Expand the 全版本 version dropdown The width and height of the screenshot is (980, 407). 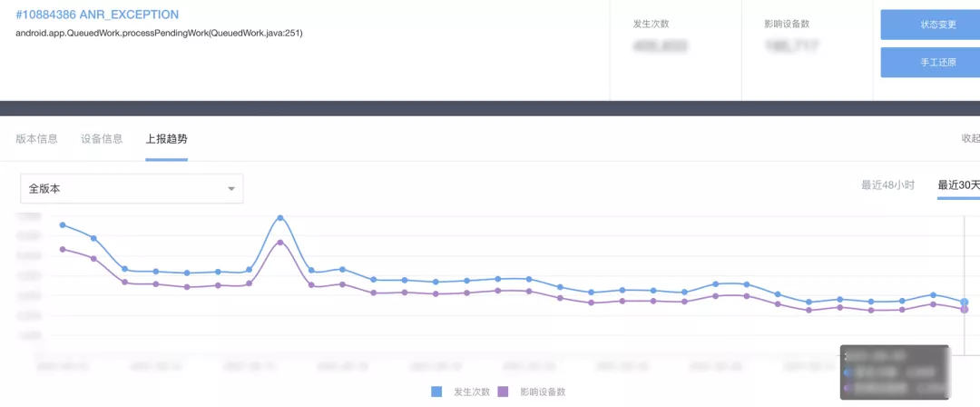coord(132,189)
